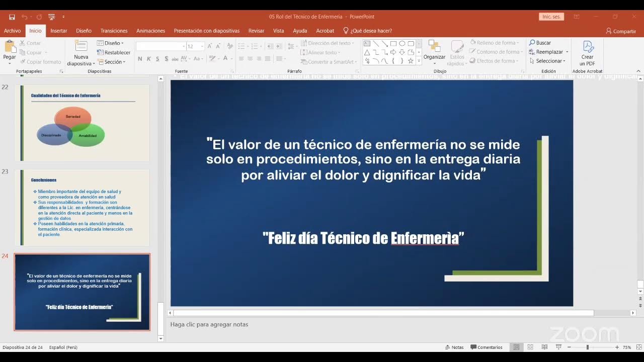Image resolution: width=644 pixels, height=362 pixels.
Task: Click the Organizar arrange icon
Action: coord(434,47)
